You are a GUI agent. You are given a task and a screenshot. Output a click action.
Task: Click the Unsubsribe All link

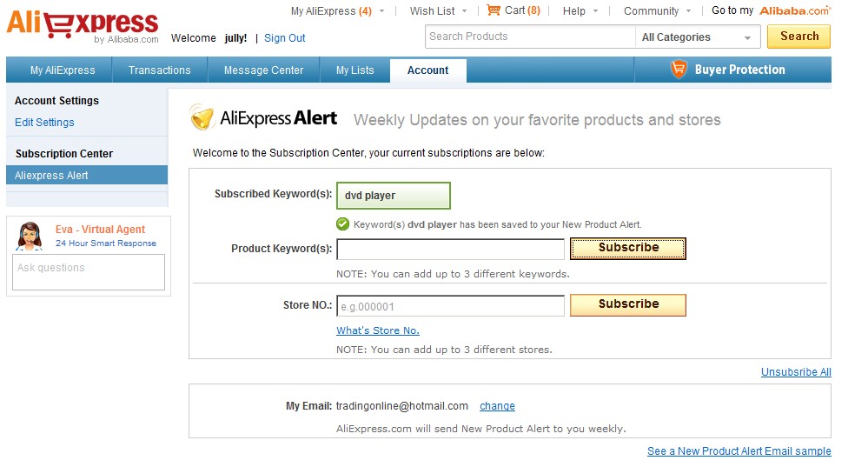tap(796, 371)
